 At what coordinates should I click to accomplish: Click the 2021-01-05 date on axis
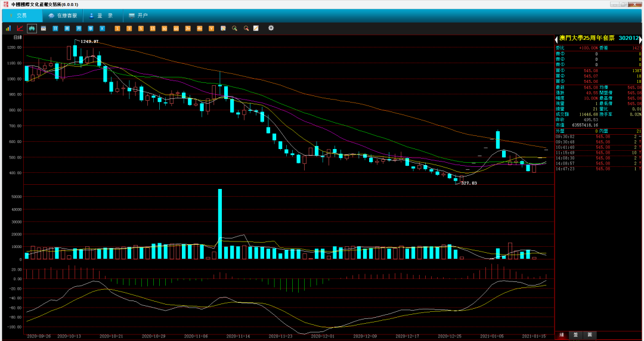click(x=492, y=336)
